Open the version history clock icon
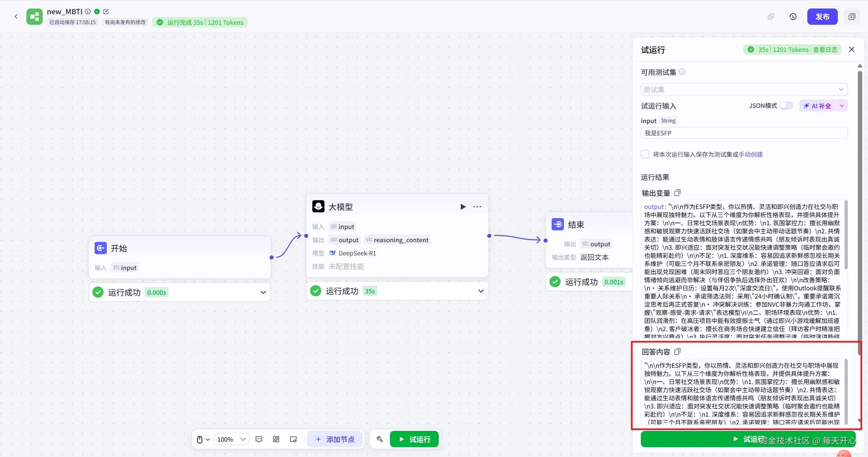Image resolution: width=868 pixels, height=457 pixels. coord(793,17)
